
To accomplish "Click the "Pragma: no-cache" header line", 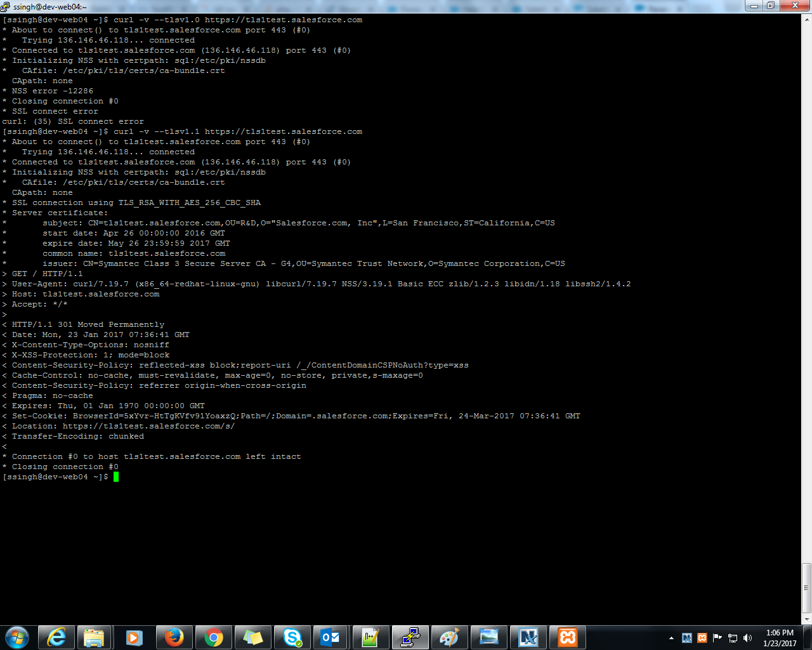I will (48, 395).
